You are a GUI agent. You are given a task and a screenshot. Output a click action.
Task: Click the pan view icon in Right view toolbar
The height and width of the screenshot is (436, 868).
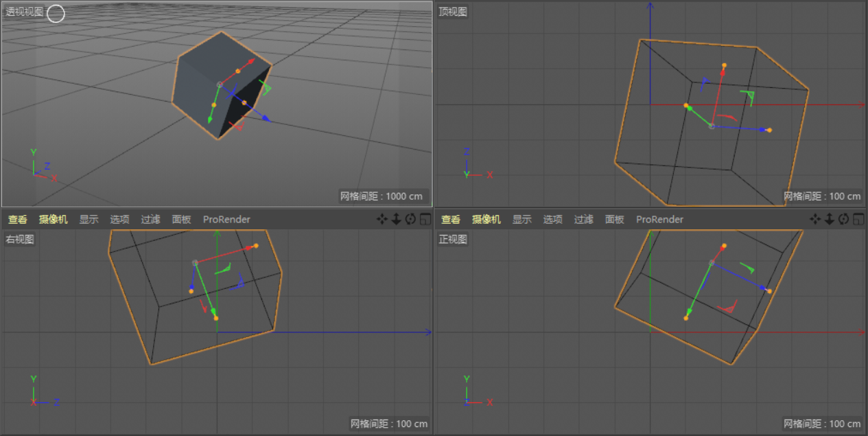tap(382, 219)
